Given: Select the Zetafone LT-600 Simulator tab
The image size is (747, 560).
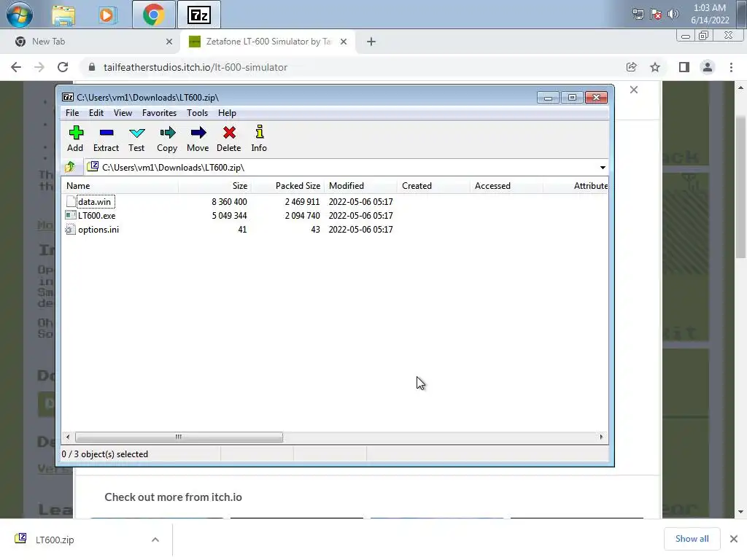Looking at the screenshot, I should point(268,42).
